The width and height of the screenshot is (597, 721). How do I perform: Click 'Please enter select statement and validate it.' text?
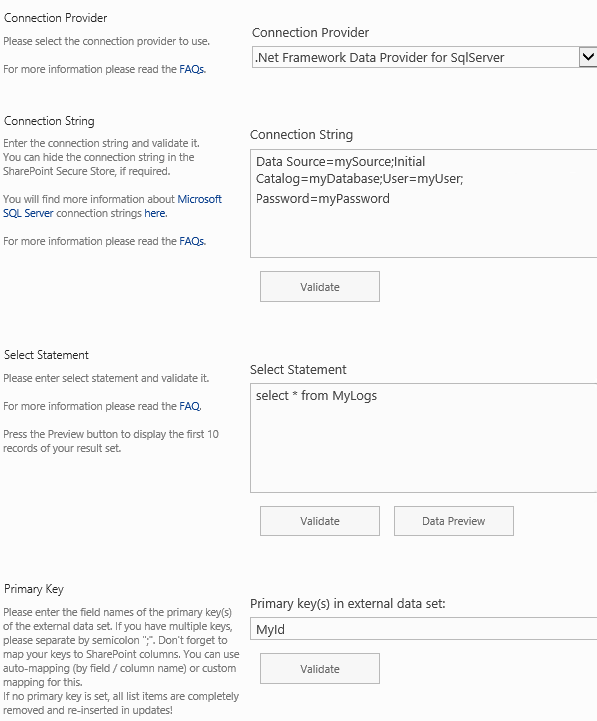coord(106,378)
